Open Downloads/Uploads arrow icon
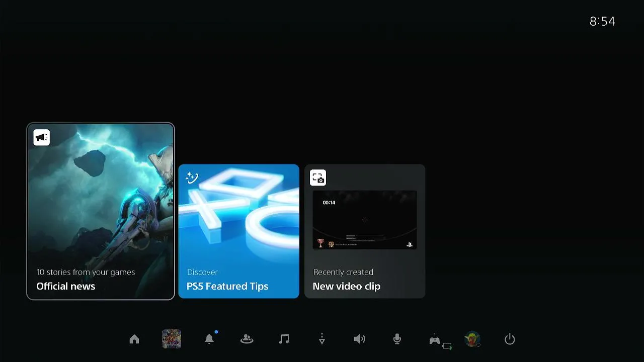 click(322, 339)
